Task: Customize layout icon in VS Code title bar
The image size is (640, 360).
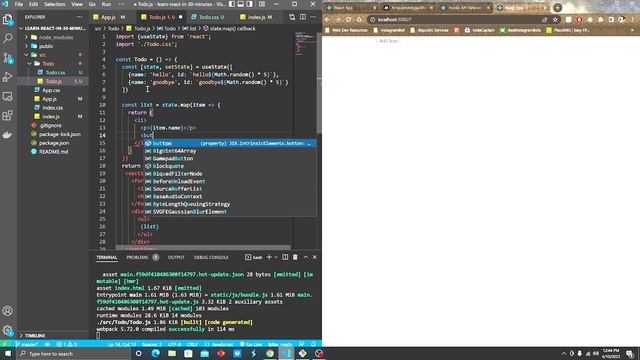Action: coord(262,4)
